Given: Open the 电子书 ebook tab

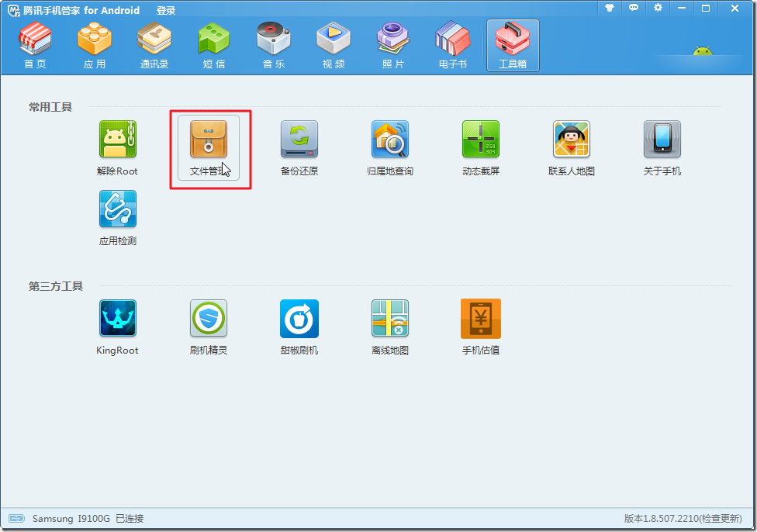Looking at the screenshot, I should pos(453,46).
